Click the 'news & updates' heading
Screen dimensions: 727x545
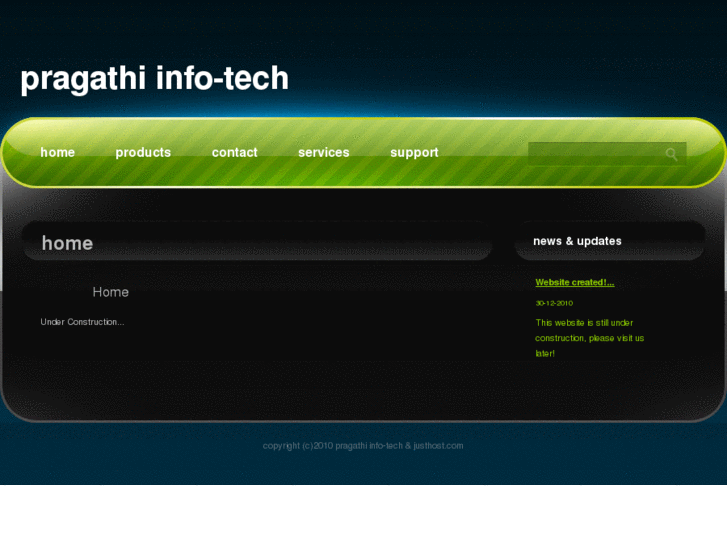pos(577,241)
